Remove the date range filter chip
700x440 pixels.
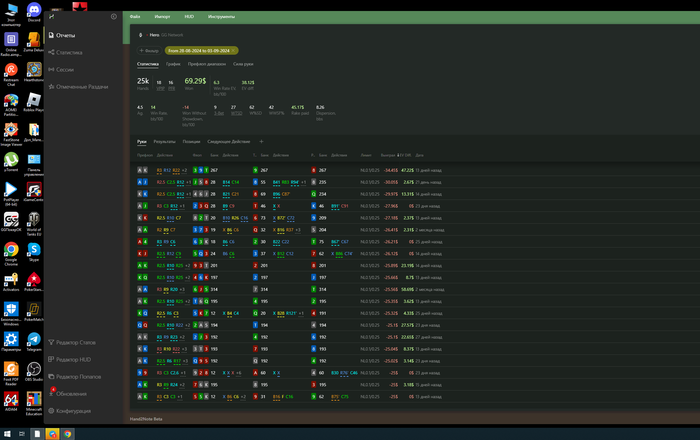pos(233,50)
